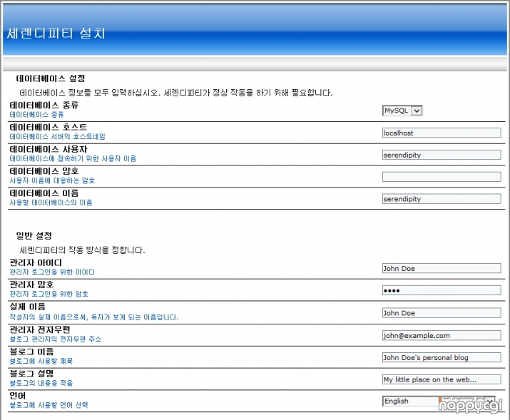Click the blue hint 데이터베이스 서버의 호스트네임

(57, 136)
